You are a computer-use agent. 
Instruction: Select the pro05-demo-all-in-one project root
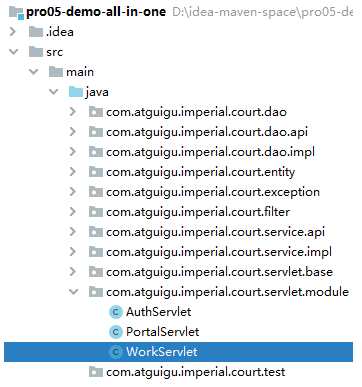click(96, 12)
